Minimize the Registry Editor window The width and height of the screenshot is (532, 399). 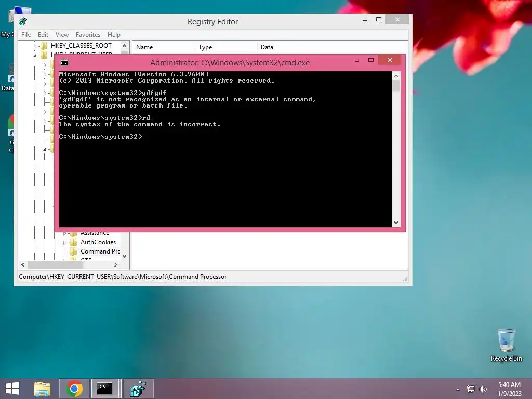tap(365, 20)
